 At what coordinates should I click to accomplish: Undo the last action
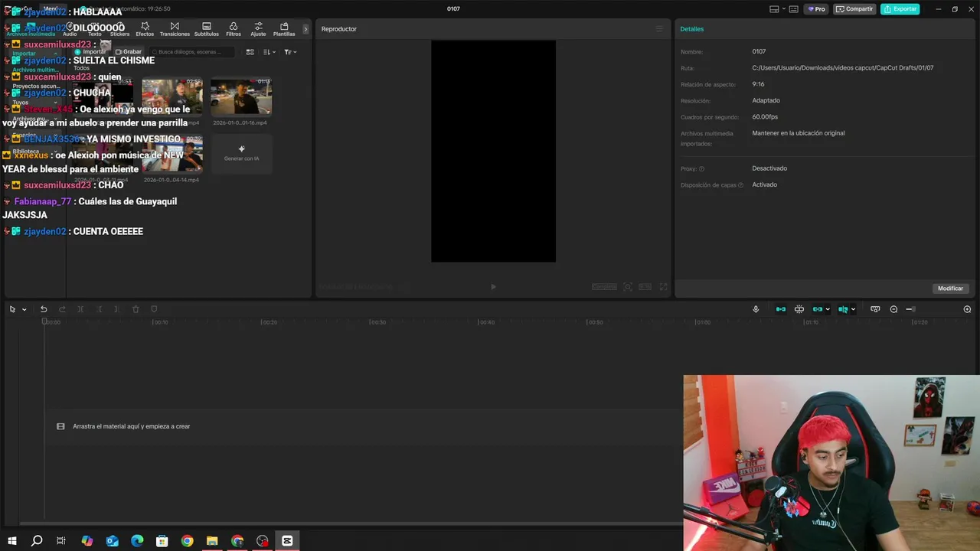coord(44,309)
